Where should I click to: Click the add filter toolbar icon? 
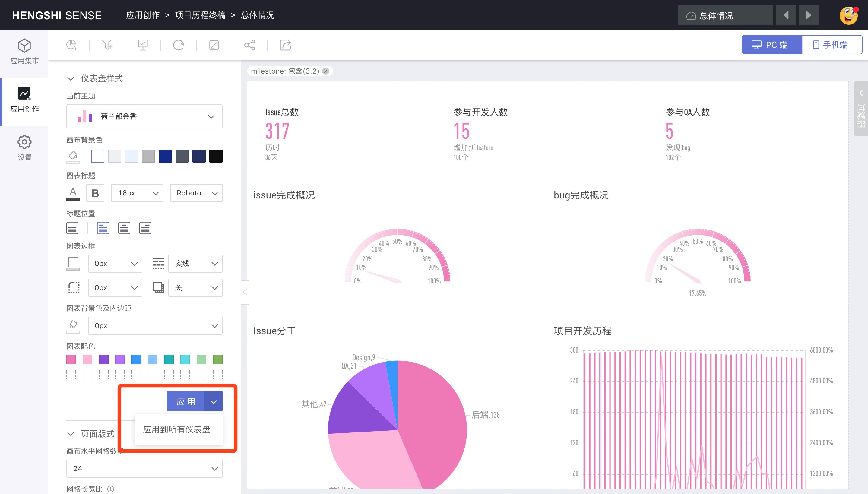click(107, 45)
